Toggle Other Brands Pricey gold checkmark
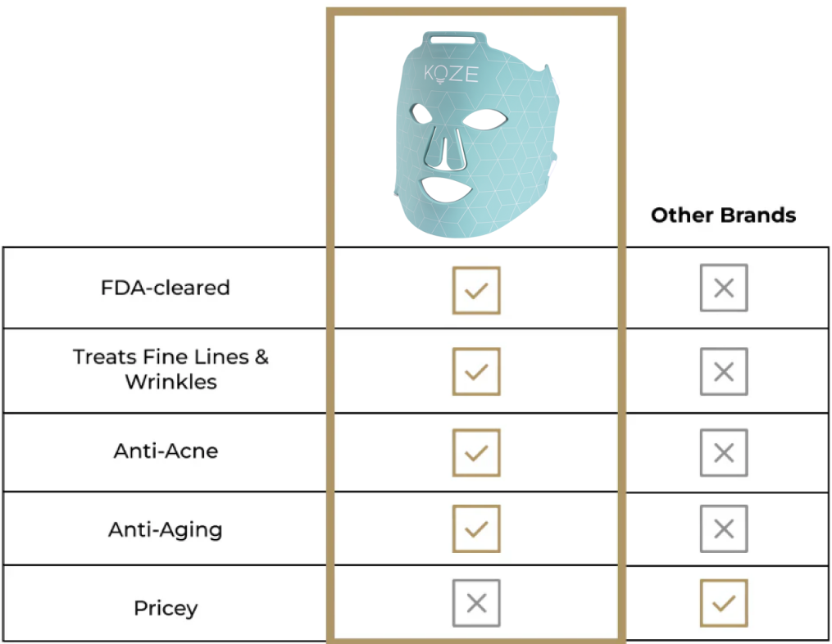This screenshot has width=832, height=644. 724,604
